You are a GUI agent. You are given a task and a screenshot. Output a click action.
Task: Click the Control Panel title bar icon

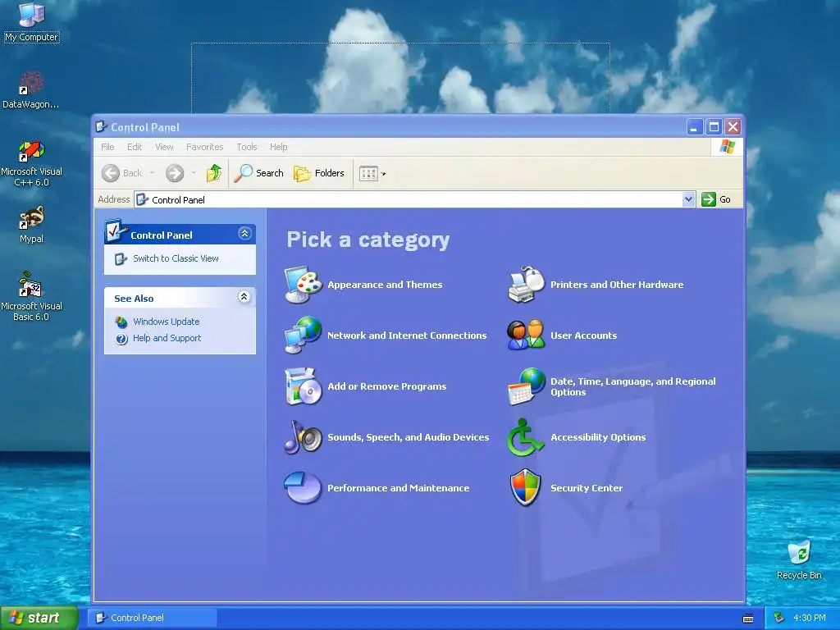(101, 127)
